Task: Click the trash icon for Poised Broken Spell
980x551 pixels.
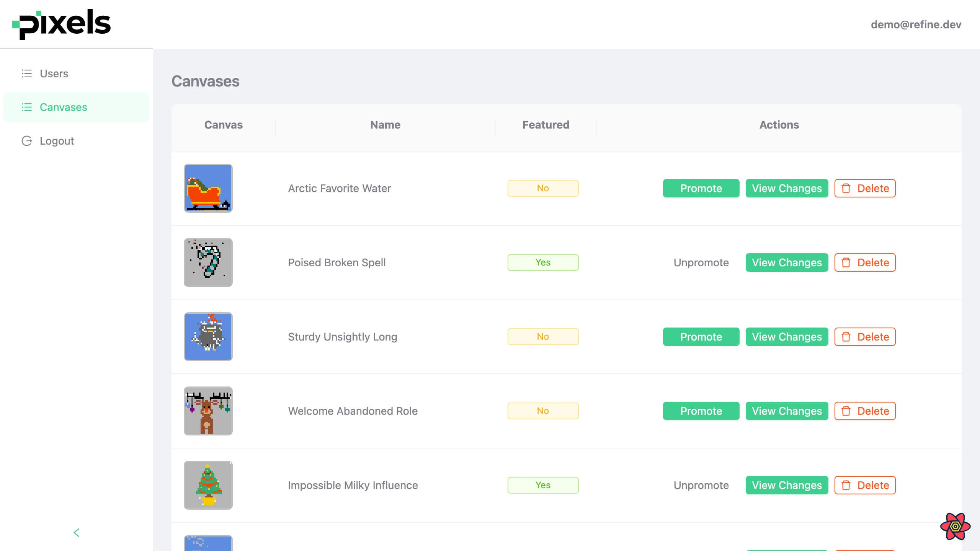Action: coord(846,262)
